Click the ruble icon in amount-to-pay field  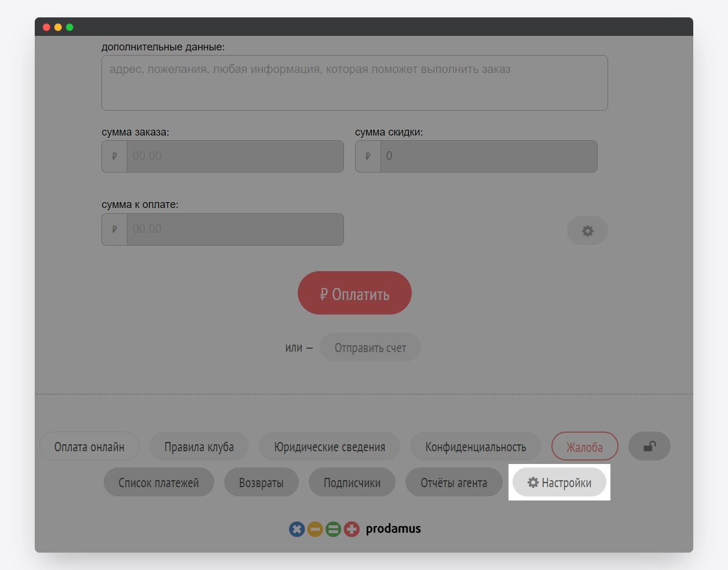[x=115, y=229]
